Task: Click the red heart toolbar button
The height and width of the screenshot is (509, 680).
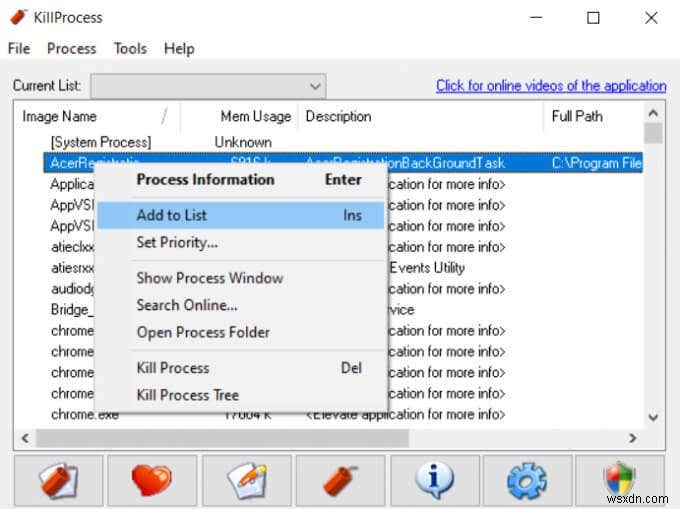Action: [152, 480]
